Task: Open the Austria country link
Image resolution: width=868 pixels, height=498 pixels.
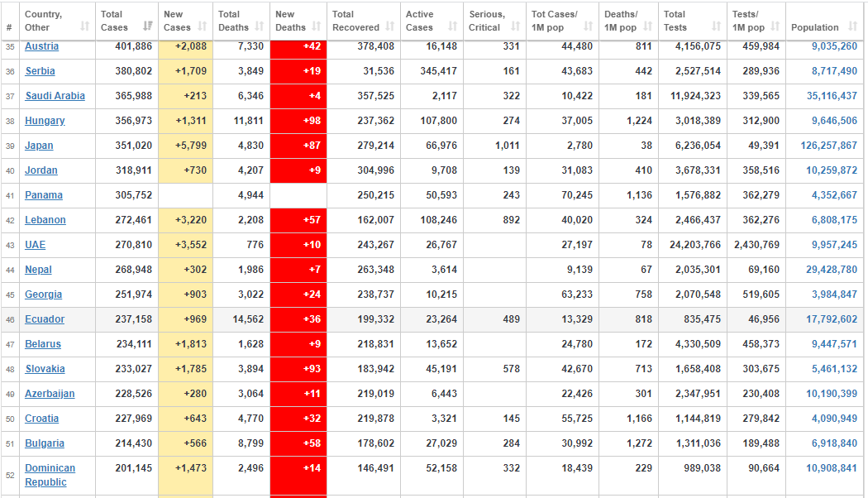Action: (x=41, y=46)
